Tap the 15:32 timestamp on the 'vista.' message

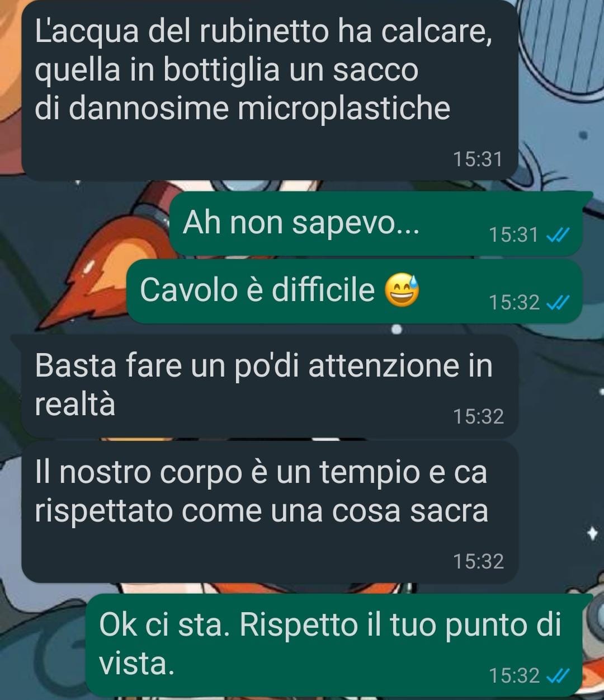513,675
